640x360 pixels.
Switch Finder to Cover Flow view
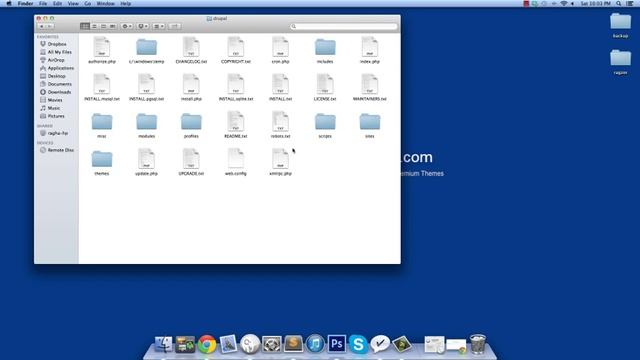click(x=113, y=26)
